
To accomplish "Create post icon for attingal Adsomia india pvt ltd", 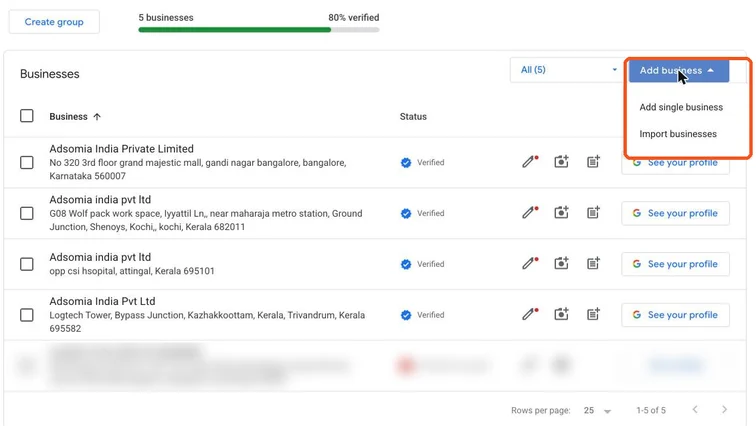I will pos(593,263).
